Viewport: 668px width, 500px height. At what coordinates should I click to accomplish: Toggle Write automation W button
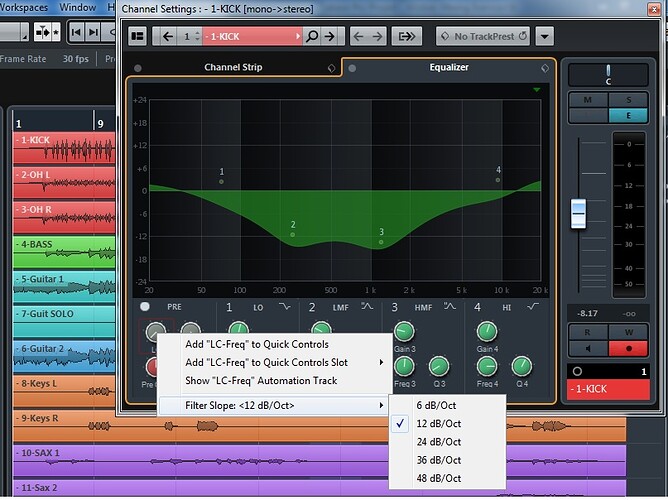[x=628, y=333]
